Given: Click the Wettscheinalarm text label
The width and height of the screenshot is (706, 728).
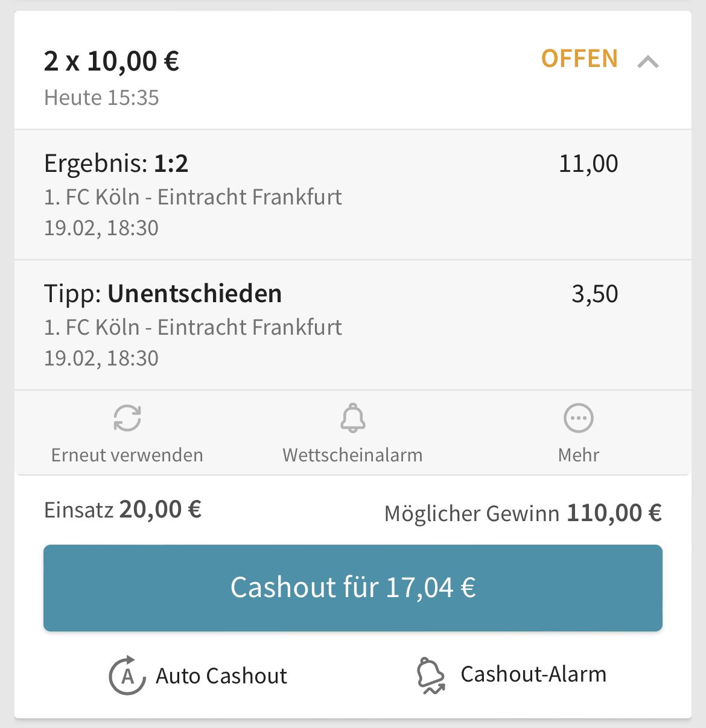Looking at the screenshot, I should [x=353, y=455].
